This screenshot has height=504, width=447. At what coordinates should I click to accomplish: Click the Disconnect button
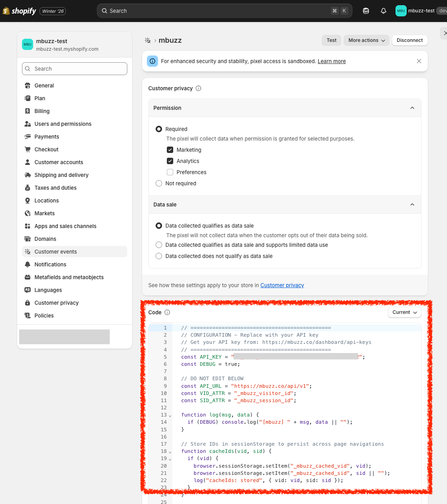[x=409, y=40]
